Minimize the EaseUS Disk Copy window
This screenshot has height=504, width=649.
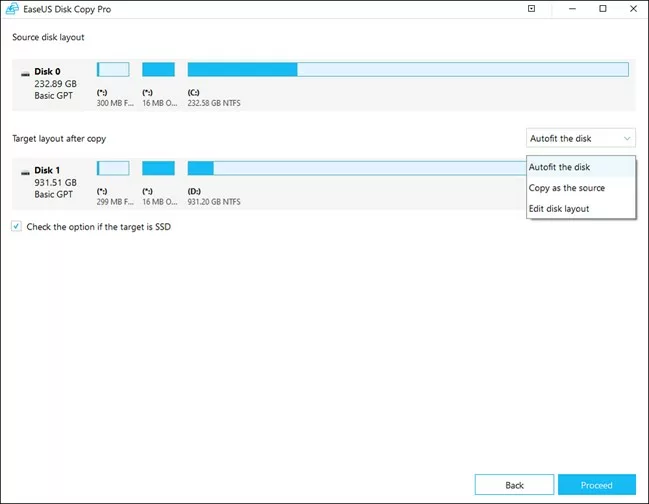click(x=572, y=9)
